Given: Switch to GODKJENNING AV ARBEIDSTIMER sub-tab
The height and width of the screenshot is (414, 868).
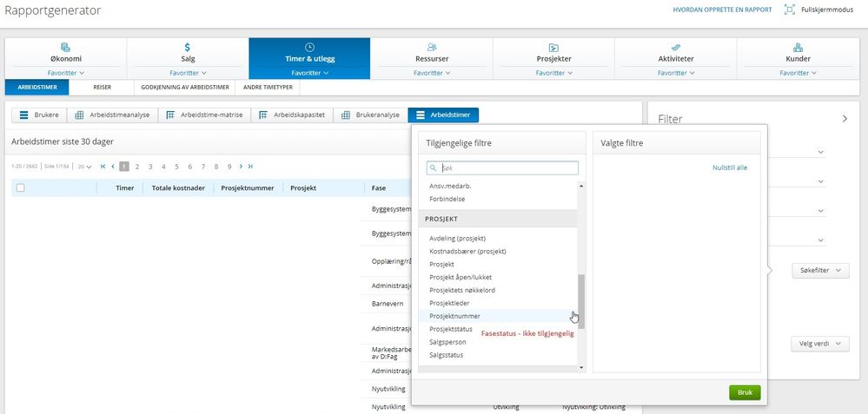Looking at the screenshot, I should point(185,88).
